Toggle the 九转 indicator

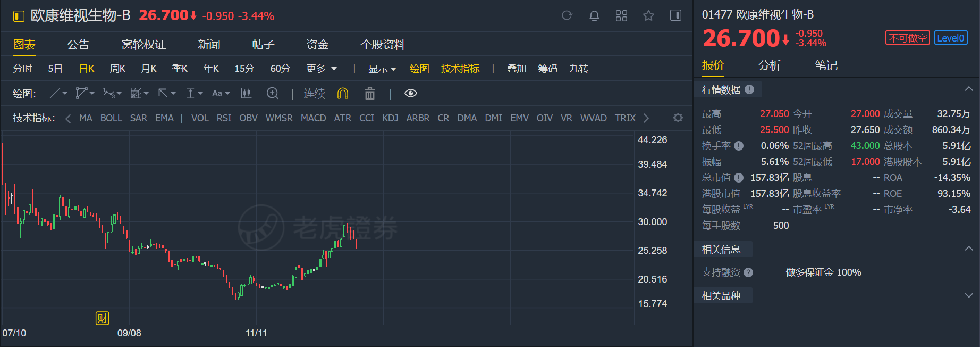click(579, 68)
